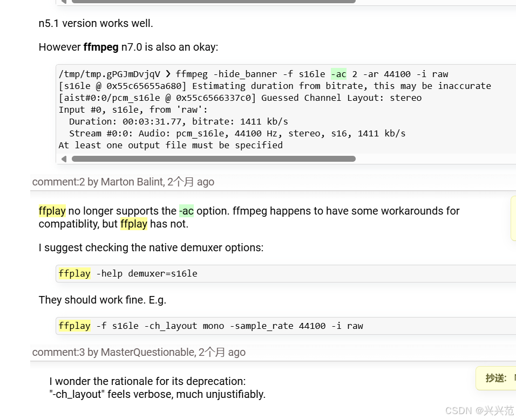Click text 'I suggest checking the native demuxer options:'
The height and width of the screenshot is (420, 516).
pyautogui.click(x=151, y=247)
